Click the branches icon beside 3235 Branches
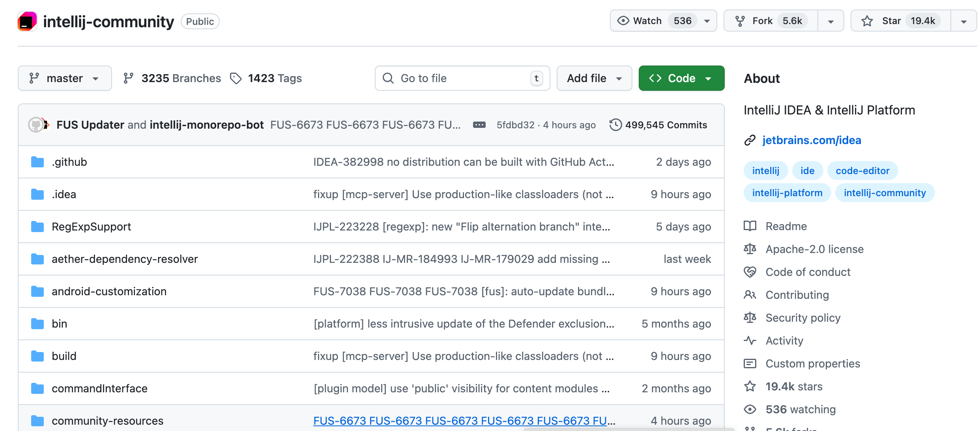 coord(129,78)
